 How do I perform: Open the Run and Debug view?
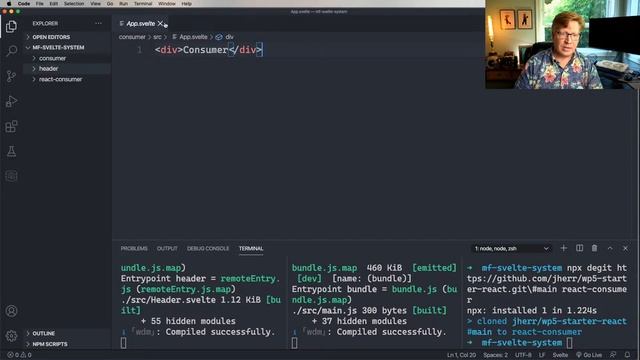[11, 101]
